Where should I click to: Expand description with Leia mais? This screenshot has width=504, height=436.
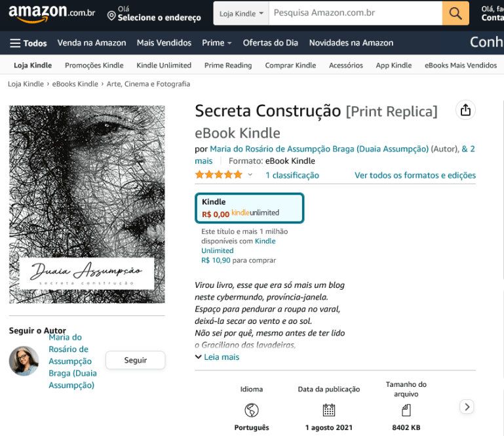(x=218, y=357)
